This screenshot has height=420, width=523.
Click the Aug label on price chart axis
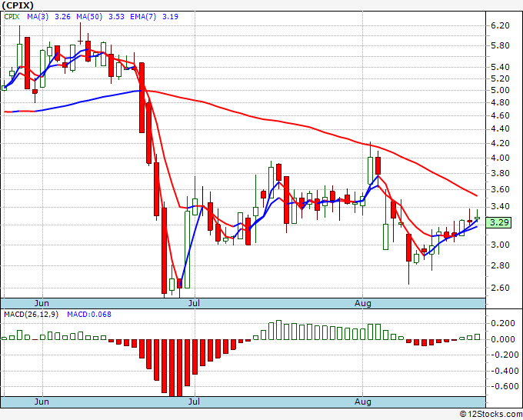(363, 303)
